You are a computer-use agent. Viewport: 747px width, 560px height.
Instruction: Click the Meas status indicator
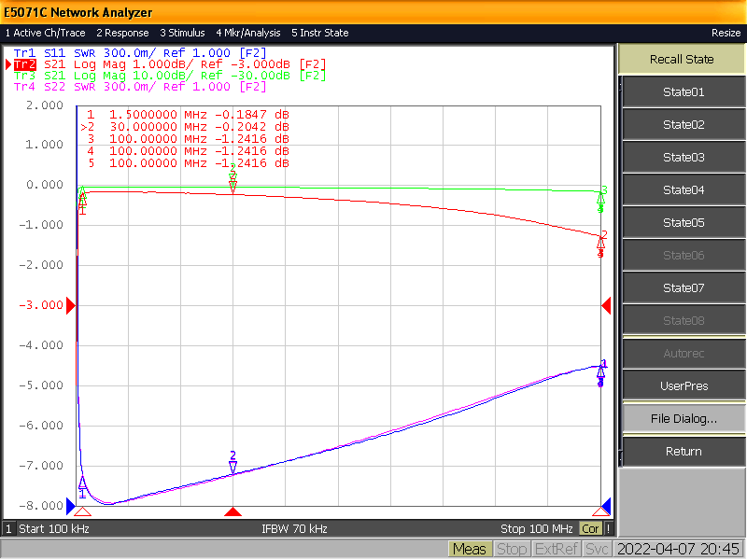[x=470, y=550]
